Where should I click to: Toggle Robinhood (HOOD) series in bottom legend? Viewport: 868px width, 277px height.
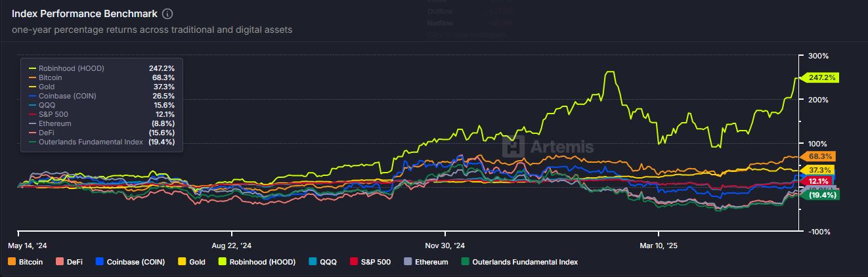[258, 262]
